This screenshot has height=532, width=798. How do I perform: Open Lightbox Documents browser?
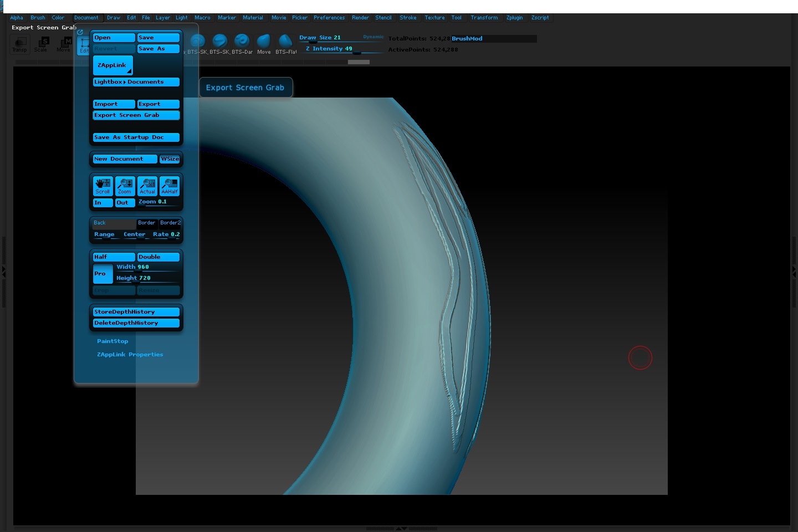tap(136, 82)
